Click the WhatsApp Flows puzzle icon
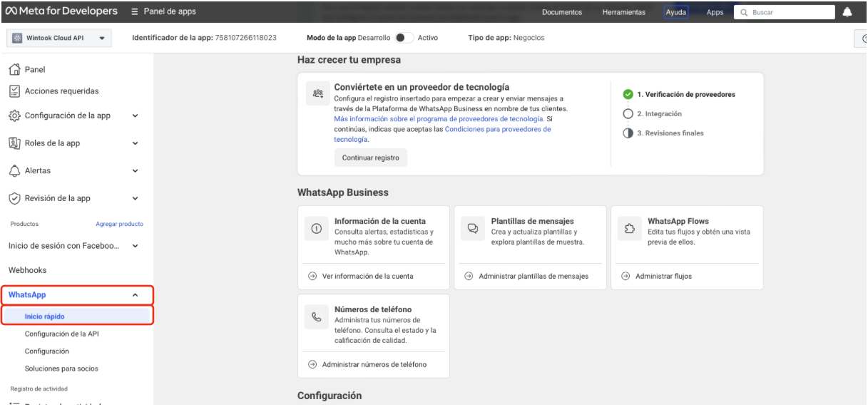This screenshot has width=868, height=407. 629,227
